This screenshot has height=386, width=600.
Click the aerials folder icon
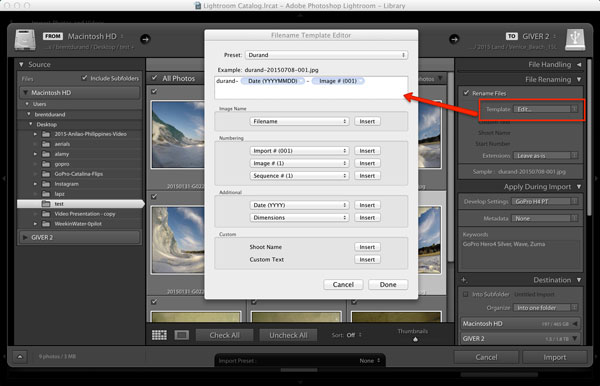tap(46, 144)
